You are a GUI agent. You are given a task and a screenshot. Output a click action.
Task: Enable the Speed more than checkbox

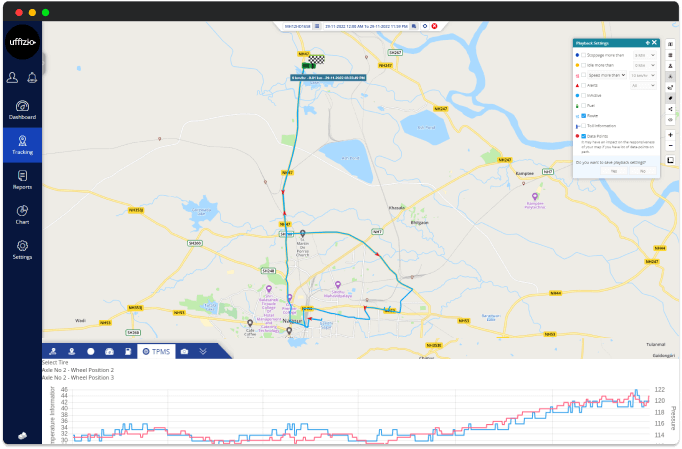point(584,75)
